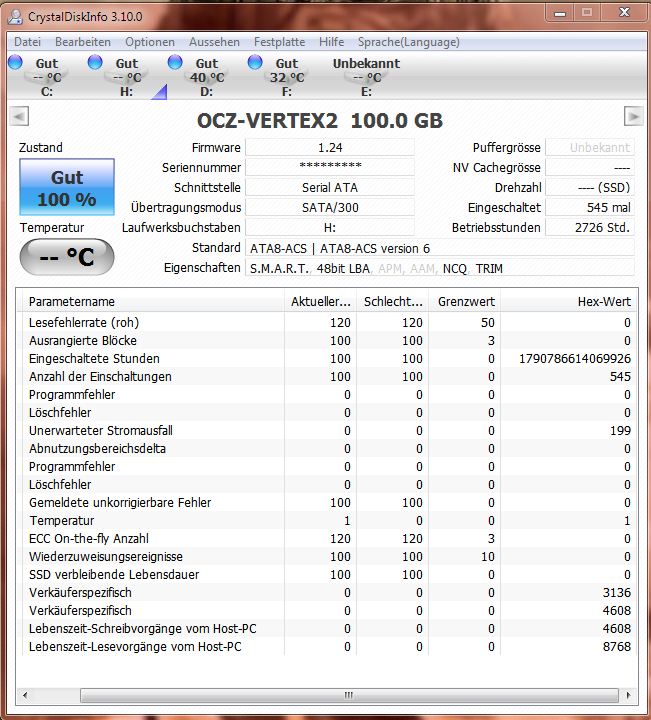Image resolution: width=651 pixels, height=720 pixels.
Task: Click the Firmware value 1.24 field
Action: point(330,148)
